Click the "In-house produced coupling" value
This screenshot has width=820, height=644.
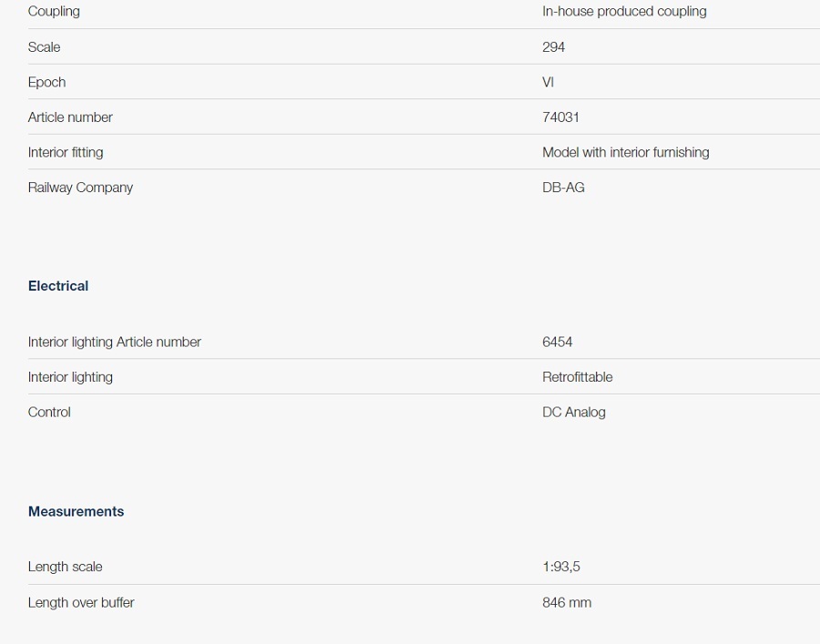[x=624, y=12]
